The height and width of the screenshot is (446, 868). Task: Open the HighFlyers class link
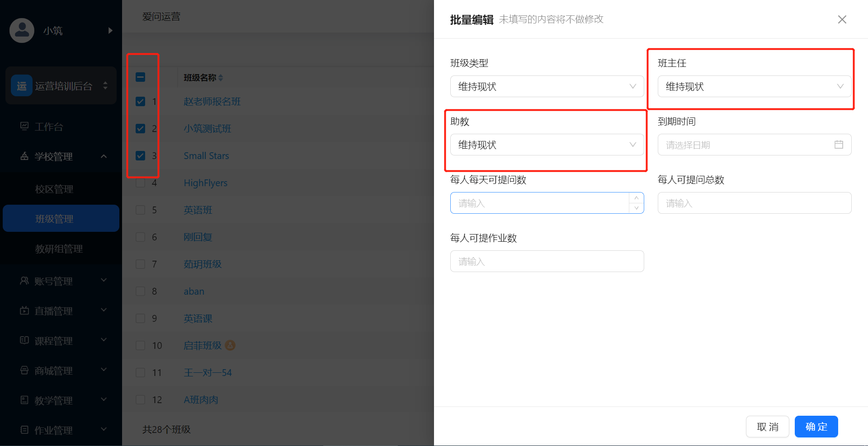click(x=205, y=183)
